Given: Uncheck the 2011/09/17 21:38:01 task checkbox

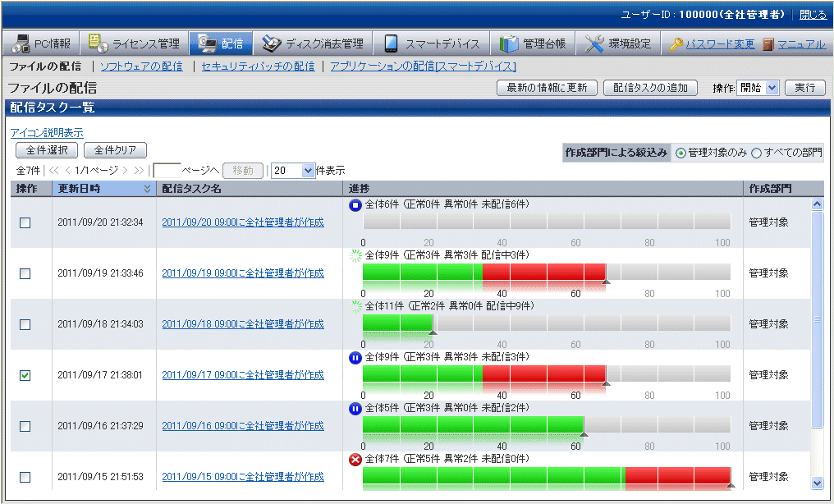Looking at the screenshot, I should 25,375.
